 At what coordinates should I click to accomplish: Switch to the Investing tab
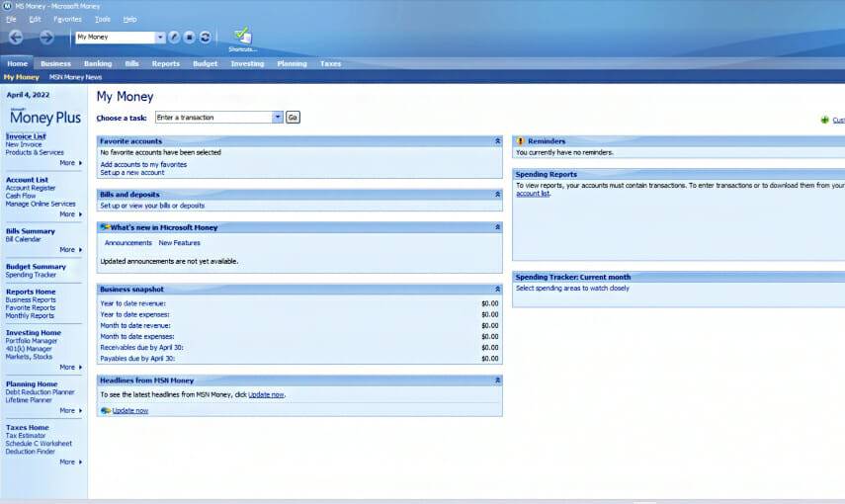[247, 63]
